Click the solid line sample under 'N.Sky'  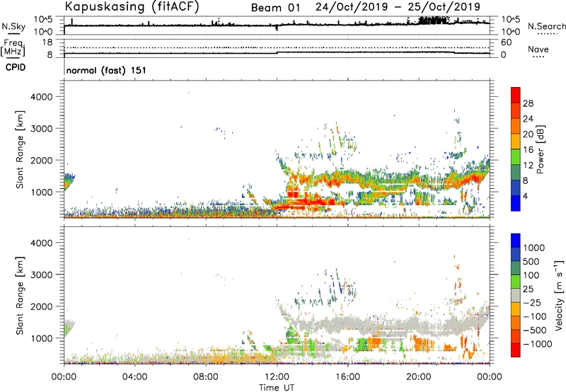[13, 33]
